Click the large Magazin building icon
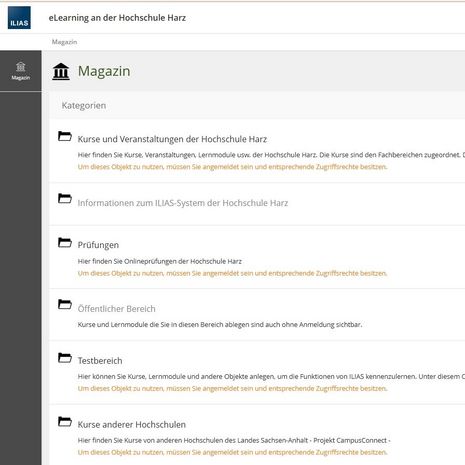The height and width of the screenshot is (465, 465). (61, 72)
